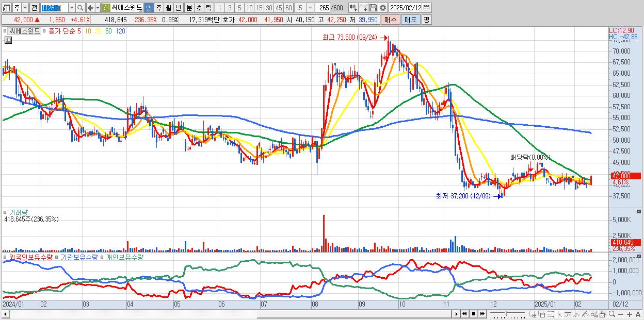Click the candle count field showing 265
Screen dimensions: 644x320
pyautogui.click(x=323, y=8)
